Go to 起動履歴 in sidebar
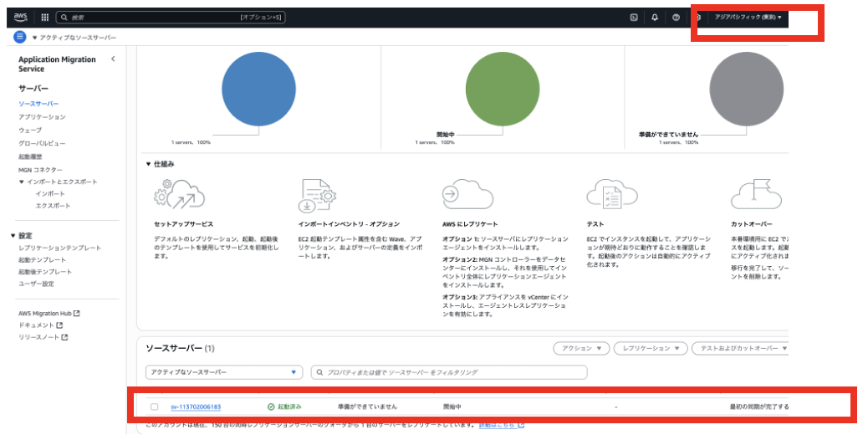This screenshot has height=435, width=868. click(x=30, y=156)
